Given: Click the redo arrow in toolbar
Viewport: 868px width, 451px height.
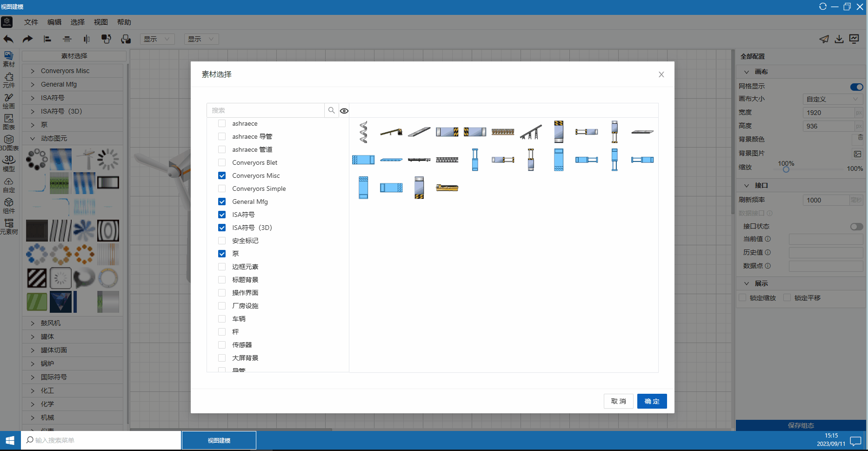Looking at the screenshot, I should [28, 39].
